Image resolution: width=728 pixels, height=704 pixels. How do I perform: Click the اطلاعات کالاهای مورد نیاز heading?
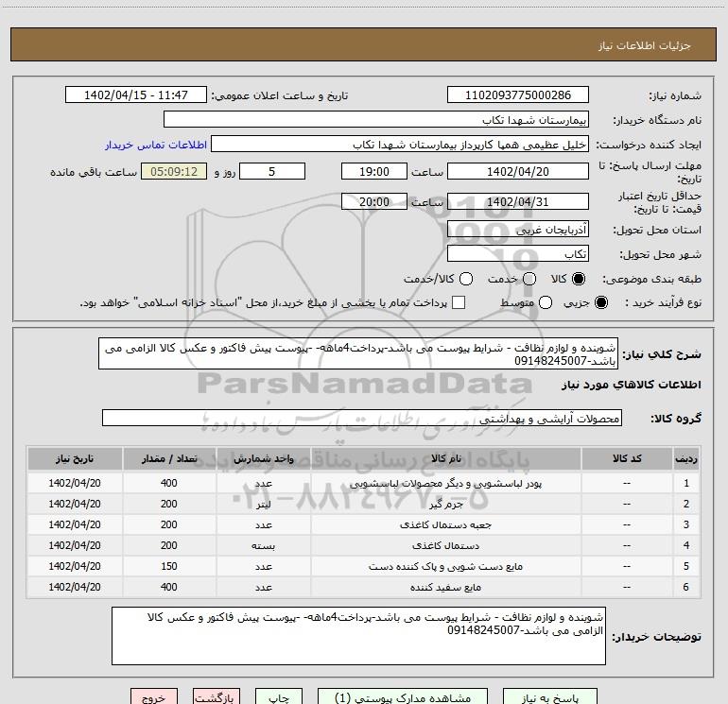click(632, 385)
